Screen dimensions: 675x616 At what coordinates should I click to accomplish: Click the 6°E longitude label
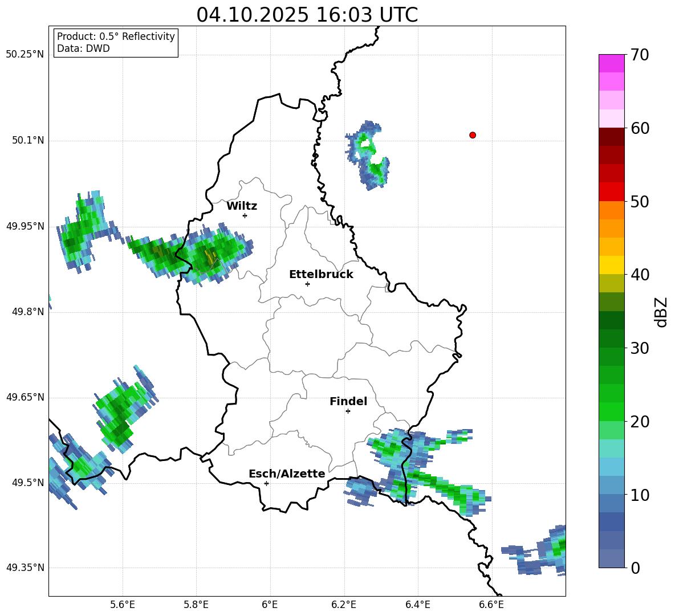tap(270, 605)
